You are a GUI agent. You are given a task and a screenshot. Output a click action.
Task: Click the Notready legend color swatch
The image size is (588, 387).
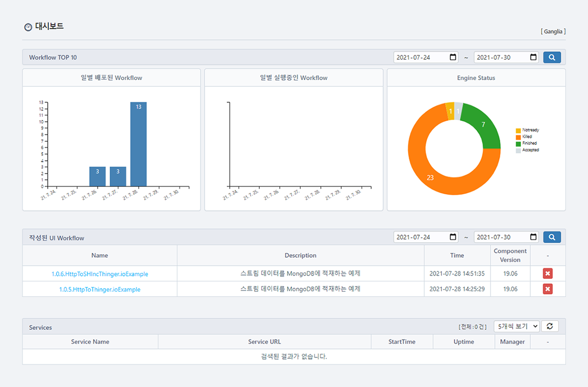coord(518,130)
